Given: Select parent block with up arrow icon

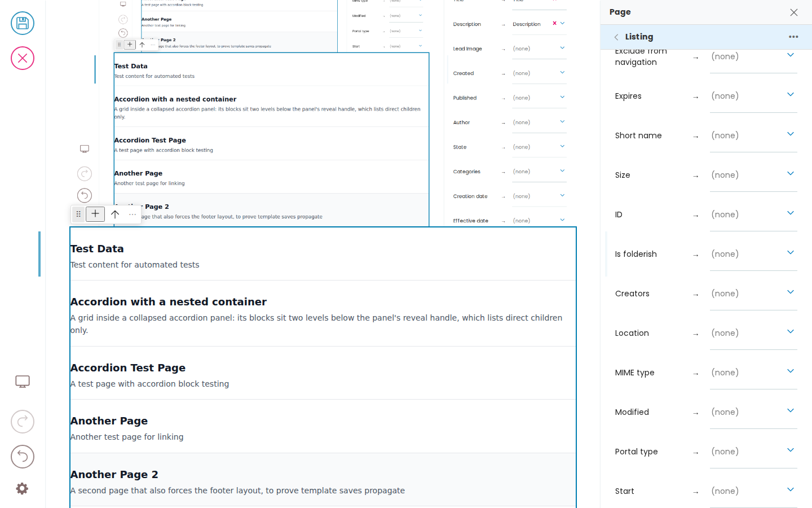Looking at the screenshot, I should [115, 214].
